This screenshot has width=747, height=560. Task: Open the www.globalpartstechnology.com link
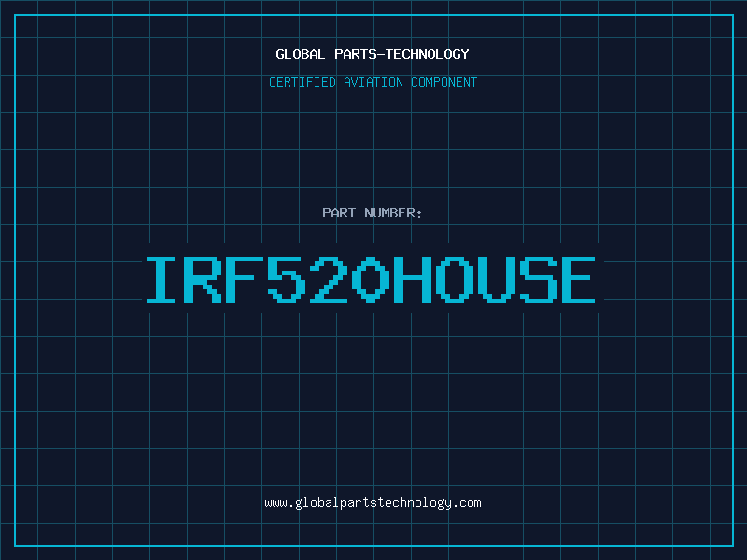tap(373, 503)
